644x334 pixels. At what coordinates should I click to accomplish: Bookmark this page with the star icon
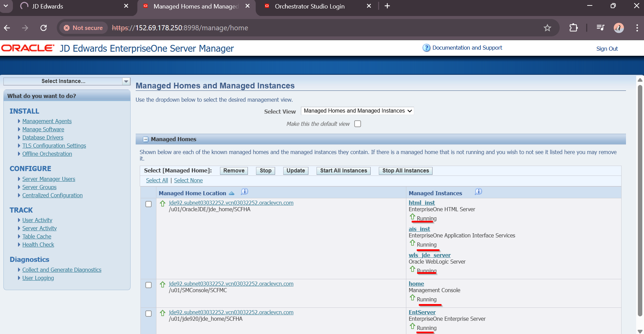click(x=547, y=28)
